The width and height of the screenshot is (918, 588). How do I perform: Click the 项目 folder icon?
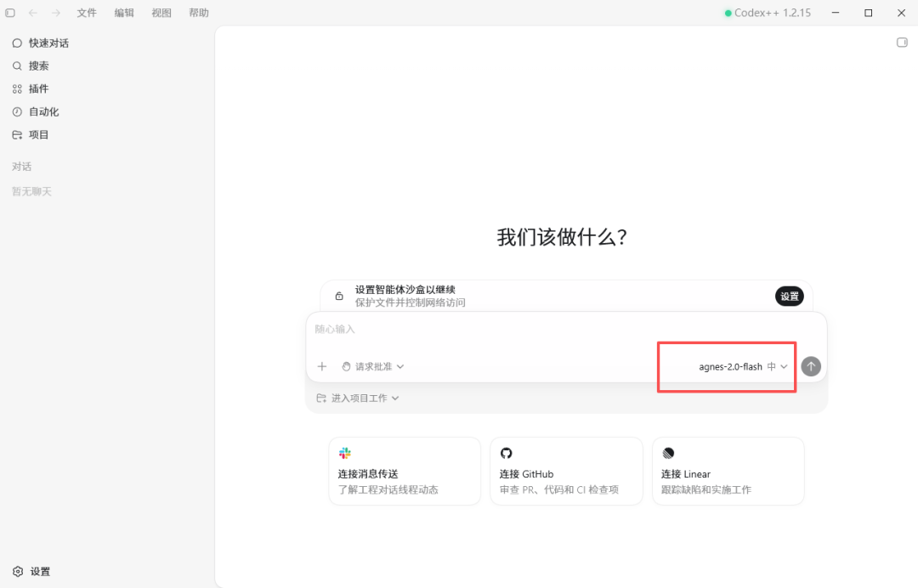pos(17,134)
